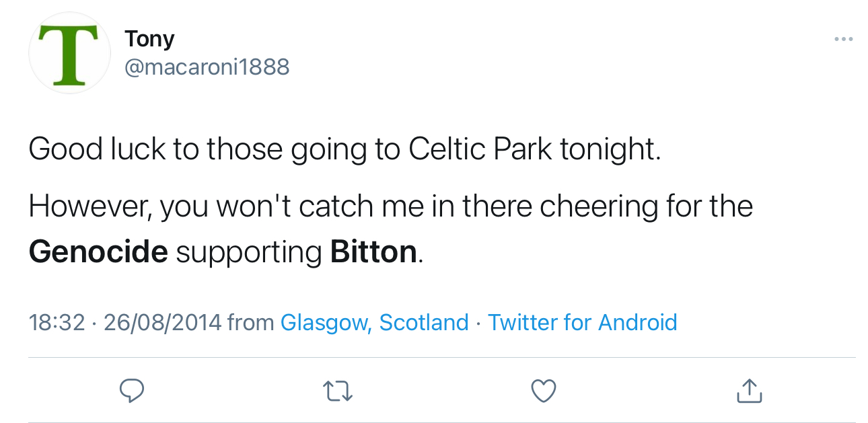The image size is (868, 423).
Task: Like the tweet with the heart icon
Action: [x=544, y=391]
